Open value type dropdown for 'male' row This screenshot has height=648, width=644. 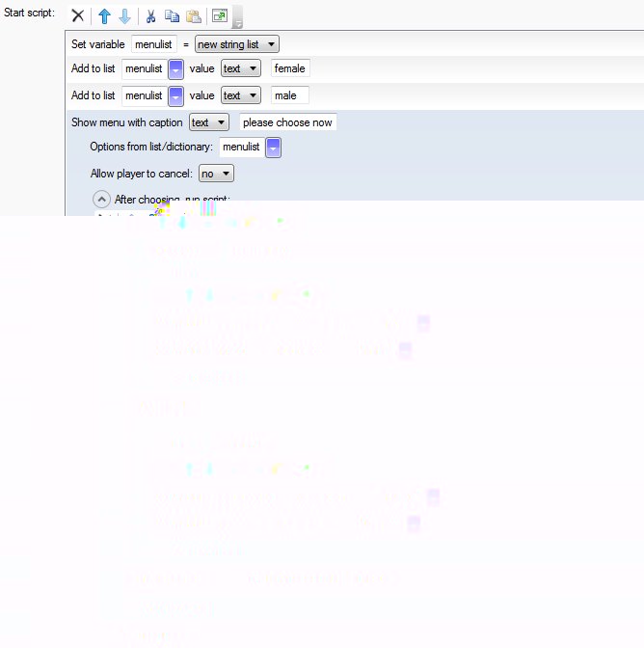tap(240, 95)
